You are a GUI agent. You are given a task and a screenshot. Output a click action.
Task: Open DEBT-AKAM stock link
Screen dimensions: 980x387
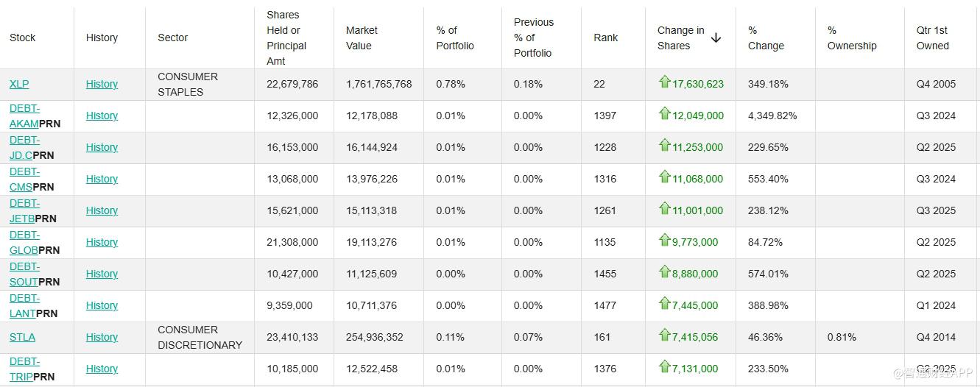24,116
